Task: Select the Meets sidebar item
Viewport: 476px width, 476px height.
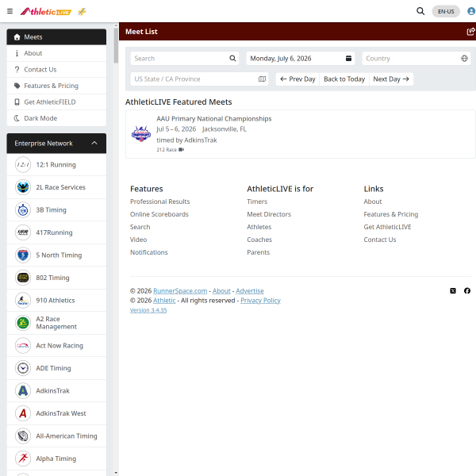Action: coord(56,37)
